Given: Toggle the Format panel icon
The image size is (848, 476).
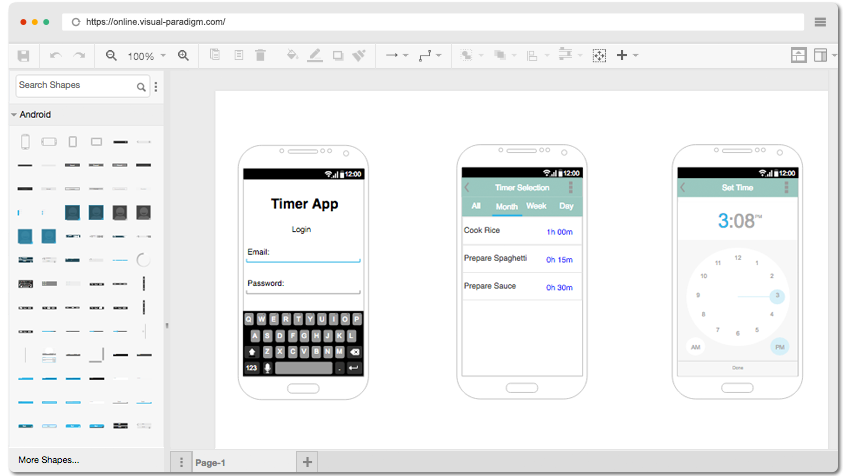Looking at the screenshot, I should (x=821, y=55).
